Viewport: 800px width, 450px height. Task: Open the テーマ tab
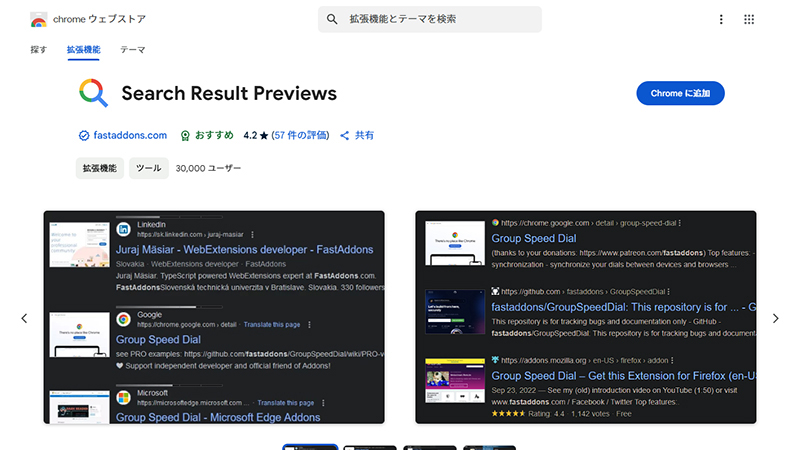click(133, 49)
